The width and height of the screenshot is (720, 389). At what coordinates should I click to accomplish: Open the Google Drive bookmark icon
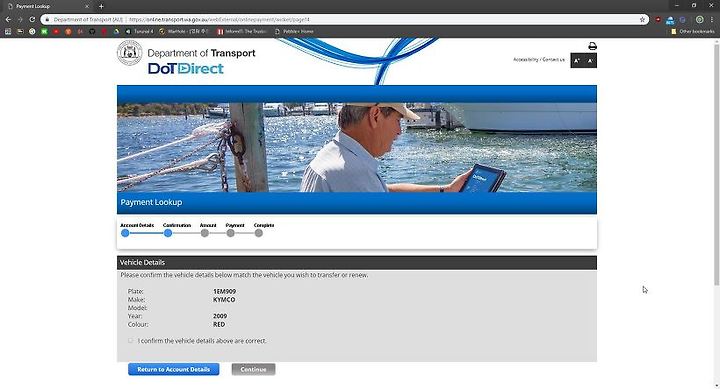pyautogui.click(x=116, y=31)
